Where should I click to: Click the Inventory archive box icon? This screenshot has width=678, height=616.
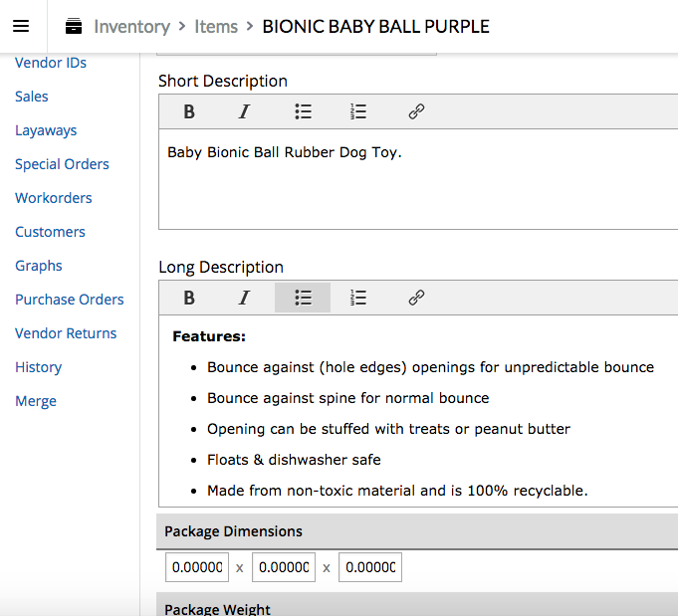pos(74,27)
